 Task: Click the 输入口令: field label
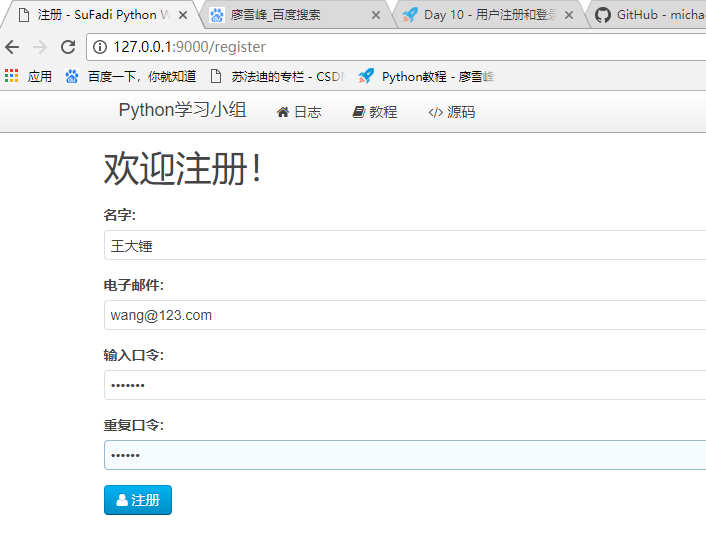(134, 355)
